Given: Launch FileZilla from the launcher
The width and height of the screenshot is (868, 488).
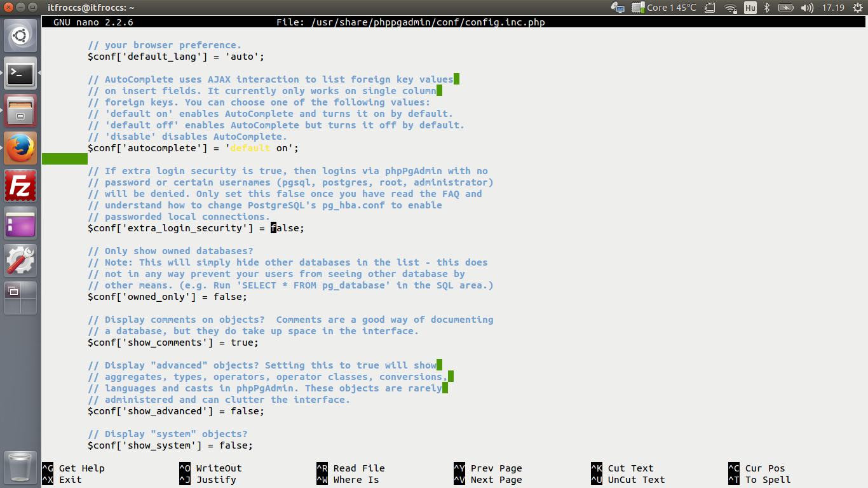Looking at the screenshot, I should click(20, 185).
